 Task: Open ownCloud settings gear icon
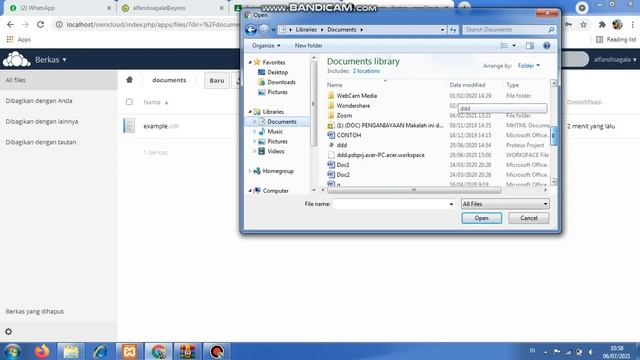point(9,332)
